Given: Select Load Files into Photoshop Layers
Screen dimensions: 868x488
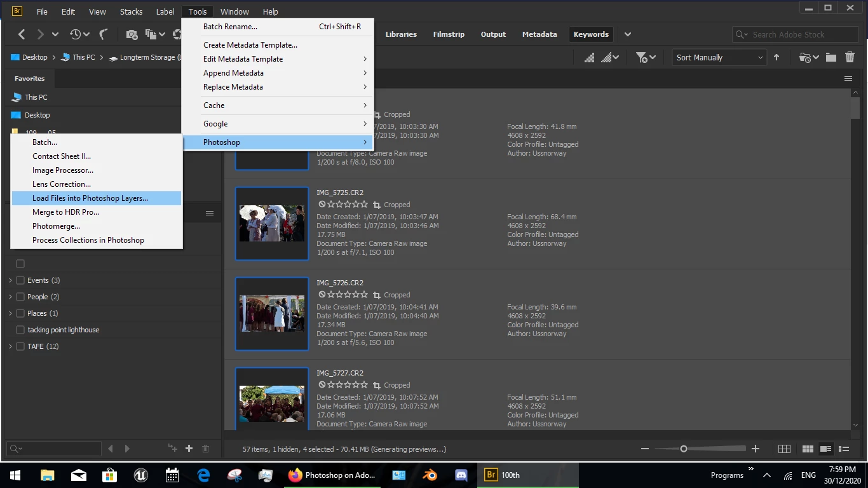Looking at the screenshot, I should (x=96, y=198).
